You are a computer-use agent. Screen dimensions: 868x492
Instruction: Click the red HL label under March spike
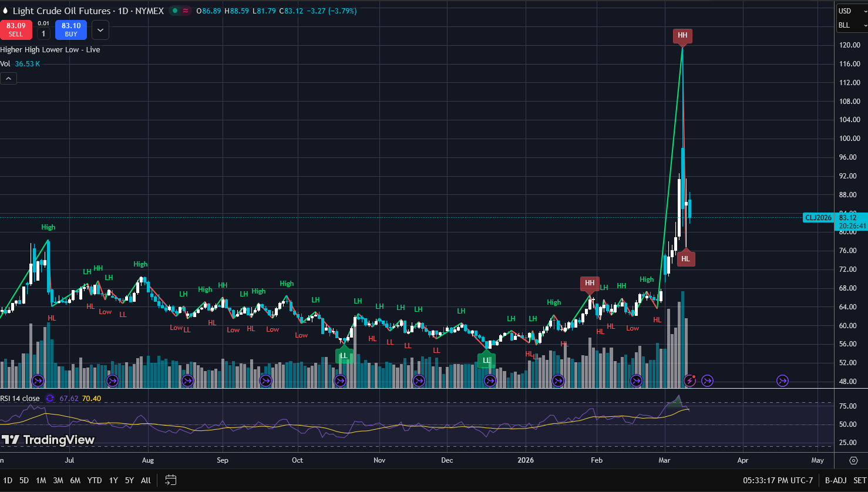tap(685, 258)
